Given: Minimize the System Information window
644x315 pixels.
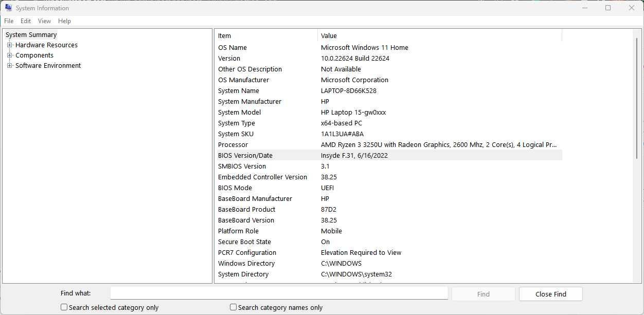Looking at the screenshot, I should pyautogui.click(x=584, y=8).
